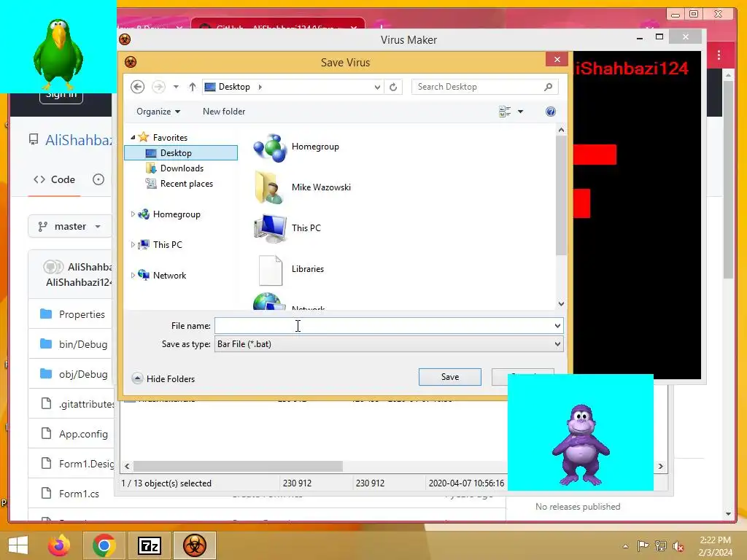Select Recent places in Favorites
The width and height of the screenshot is (747, 560).
coord(186,183)
